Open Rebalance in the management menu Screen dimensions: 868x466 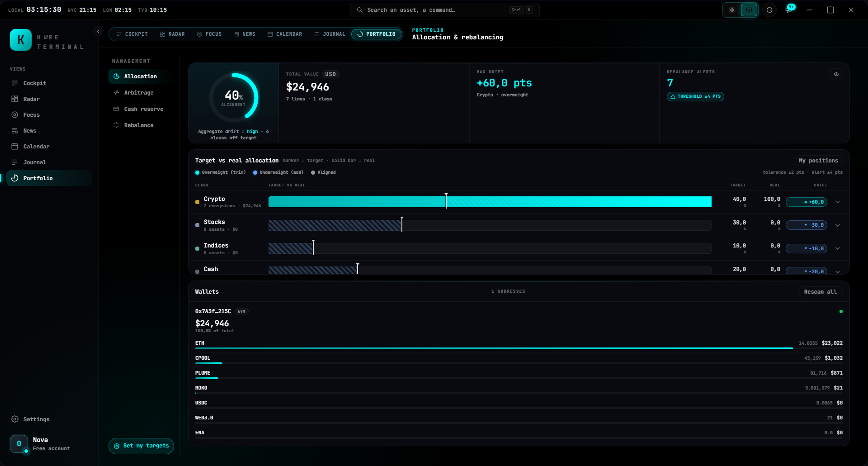[140, 125]
